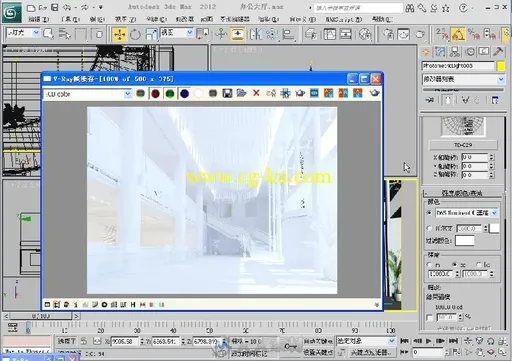This screenshot has width=512, height=361.
Task: Toggle green channel in V-Ray frame buffer
Action: (170, 94)
